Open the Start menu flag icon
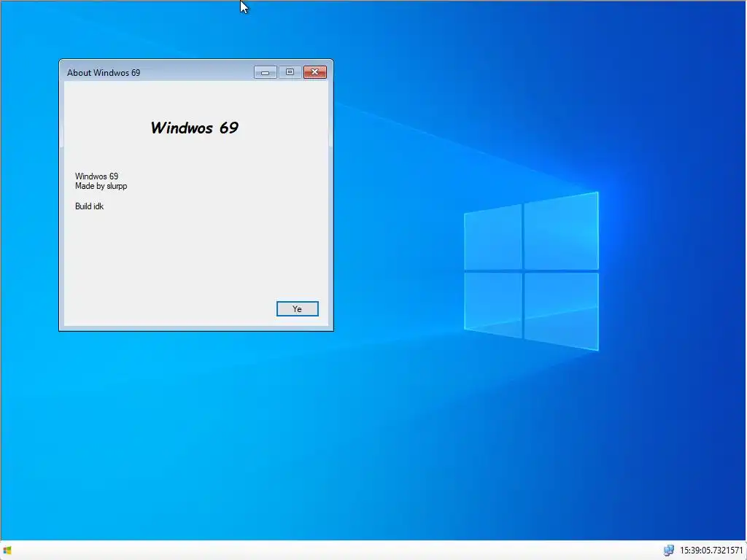This screenshot has height=560, width=747. [x=7, y=551]
